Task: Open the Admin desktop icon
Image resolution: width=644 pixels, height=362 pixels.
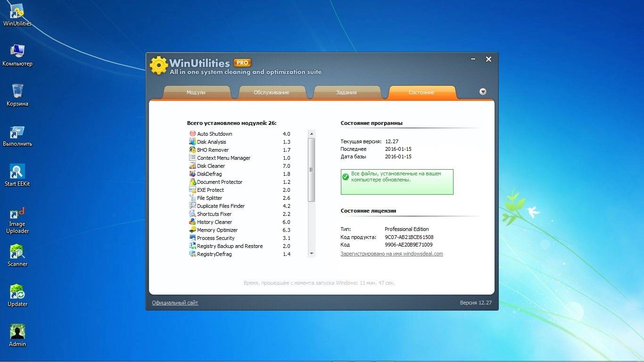Action: click(17, 336)
